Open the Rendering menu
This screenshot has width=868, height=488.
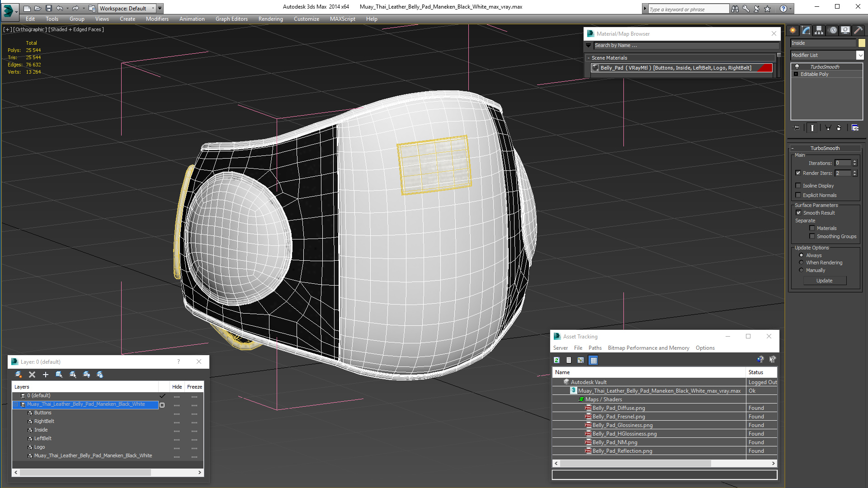tap(270, 19)
